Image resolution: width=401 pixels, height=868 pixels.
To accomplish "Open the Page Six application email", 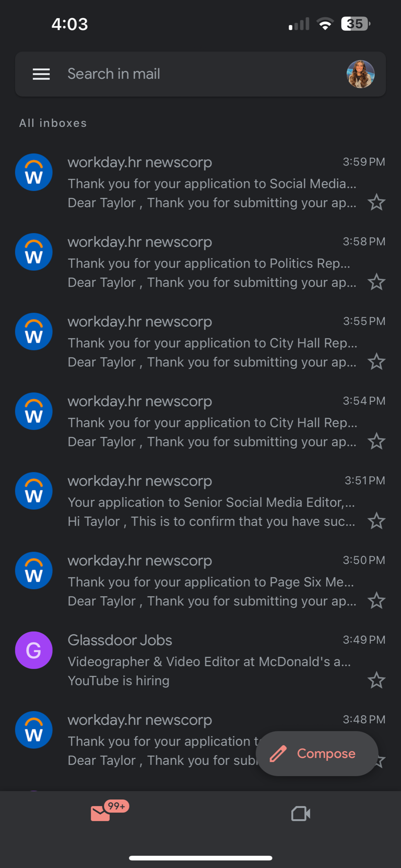I will coord(208,581).
